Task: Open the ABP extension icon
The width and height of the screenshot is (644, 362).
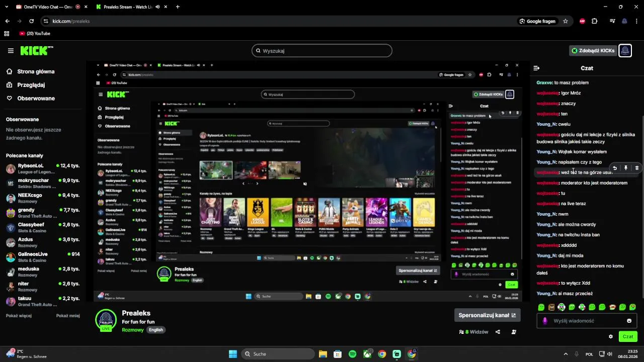Action: (583, 21)
